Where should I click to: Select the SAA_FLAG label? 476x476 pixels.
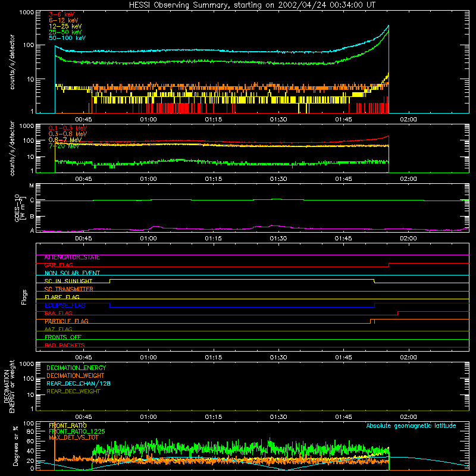click(x=58, y=314)
